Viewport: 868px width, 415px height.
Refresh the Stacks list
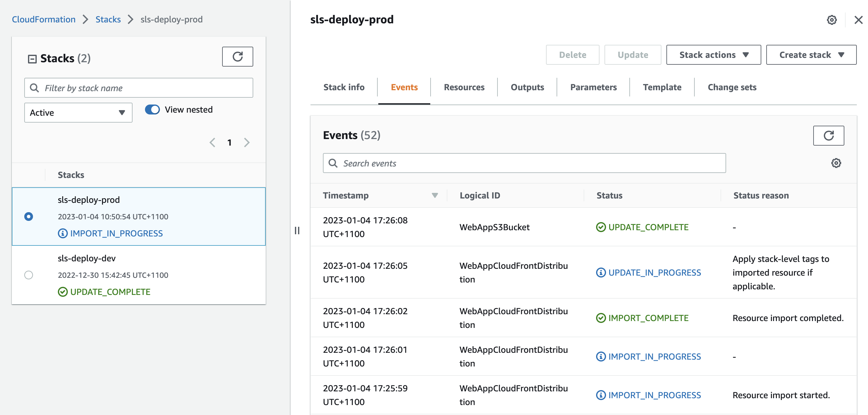pyautogui.click(x=237, y=57)
